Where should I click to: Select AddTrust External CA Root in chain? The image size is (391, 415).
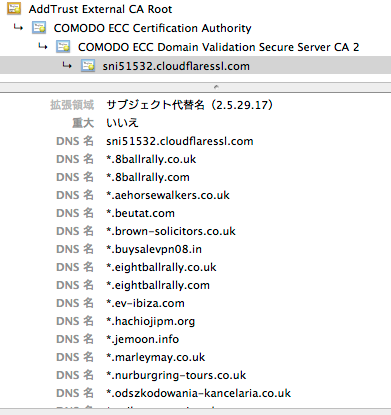pos(100,9)
